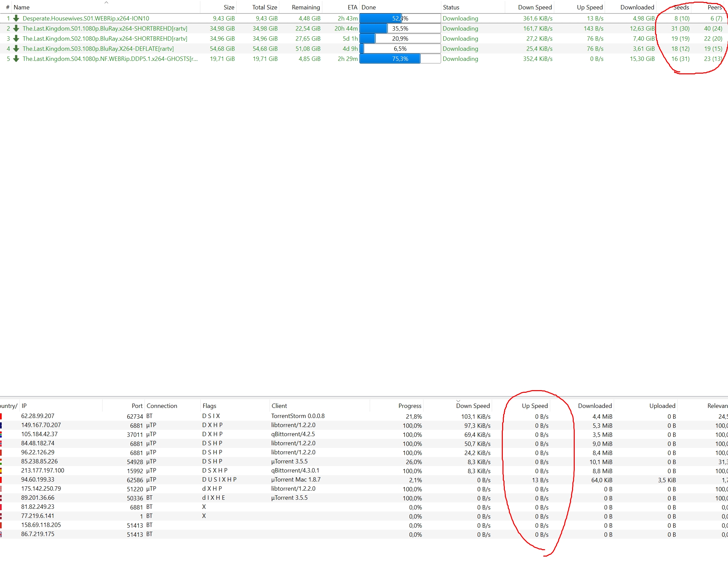
Task: Click download arrow icon of Last.Kingdom.S03 torrent
Action: (16, 49)
